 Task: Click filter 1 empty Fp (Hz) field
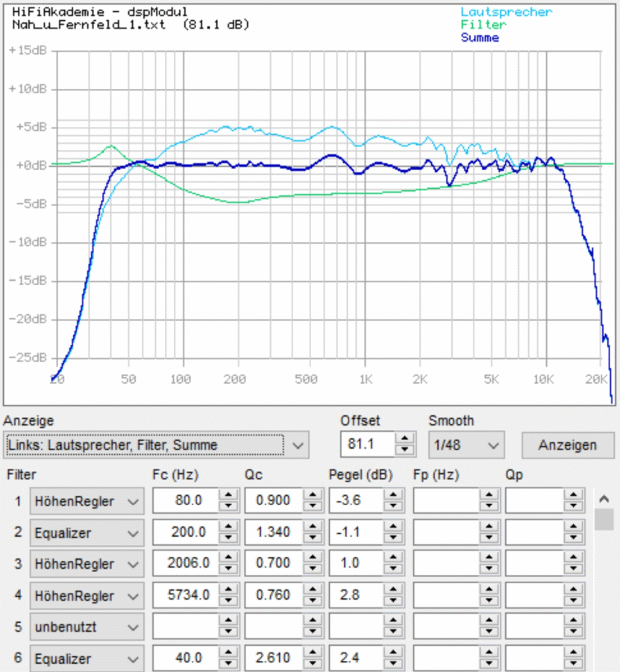point(445,502)
